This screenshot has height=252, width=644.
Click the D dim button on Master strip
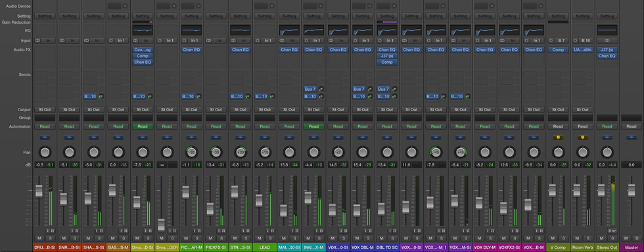pos(637,238)
